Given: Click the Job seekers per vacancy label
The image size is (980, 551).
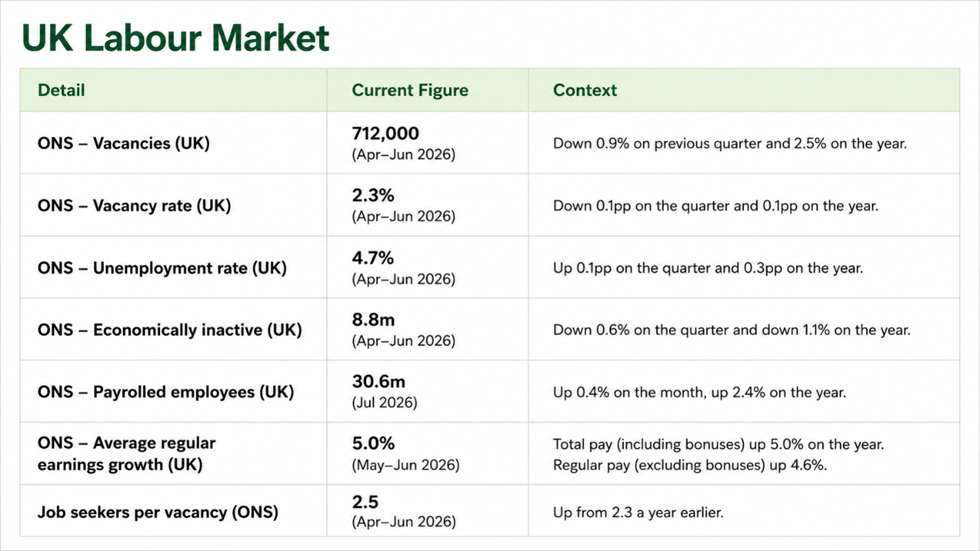Looking at the screenshot, I should (158, 512).
